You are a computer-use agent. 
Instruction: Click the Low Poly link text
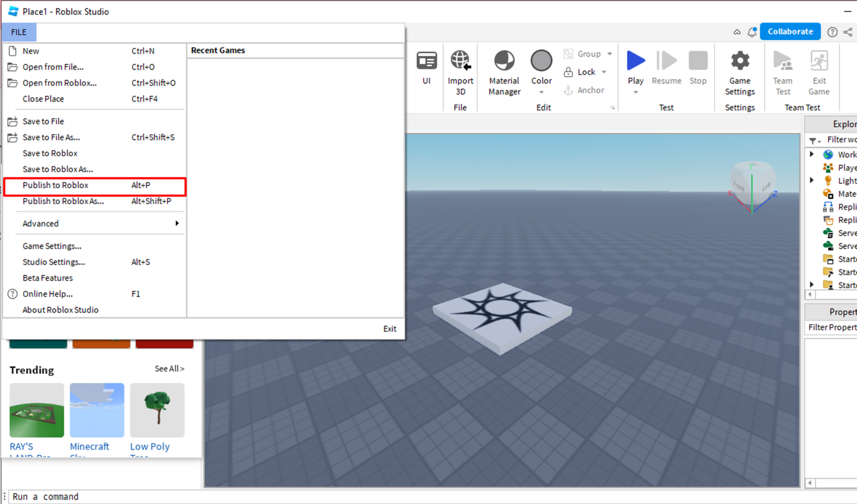(149, 446)
